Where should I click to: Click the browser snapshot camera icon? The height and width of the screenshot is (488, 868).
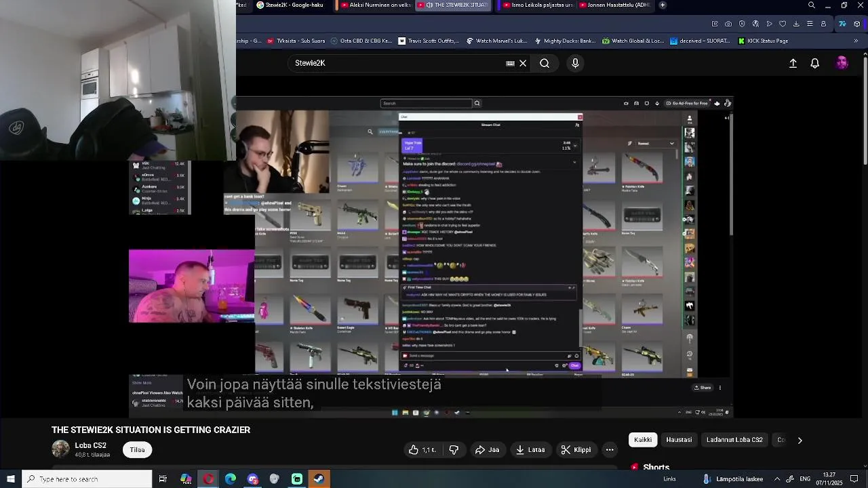[x=728, y=24]
